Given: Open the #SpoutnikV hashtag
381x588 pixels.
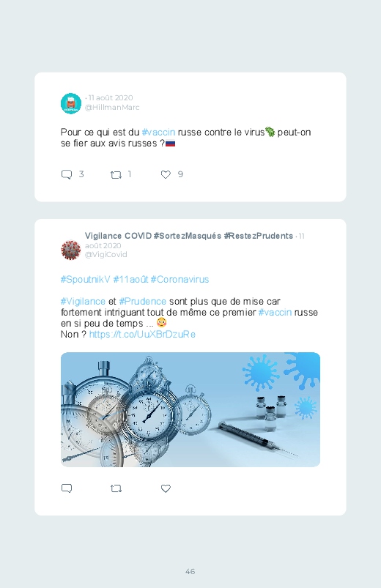Looking at the screenshot, I should click(86, 280).
